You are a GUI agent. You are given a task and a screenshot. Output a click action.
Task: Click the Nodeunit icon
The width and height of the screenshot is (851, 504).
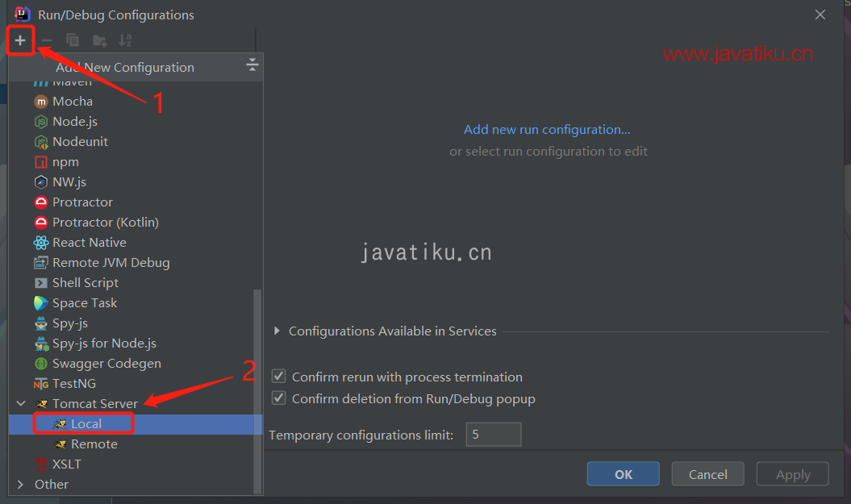[x=41, y=142]
